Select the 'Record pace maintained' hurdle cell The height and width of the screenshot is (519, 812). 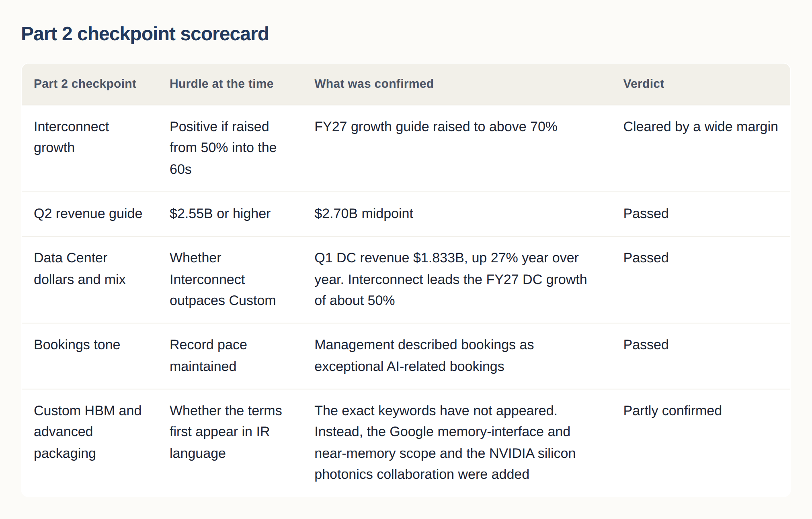tap(208, 356)
